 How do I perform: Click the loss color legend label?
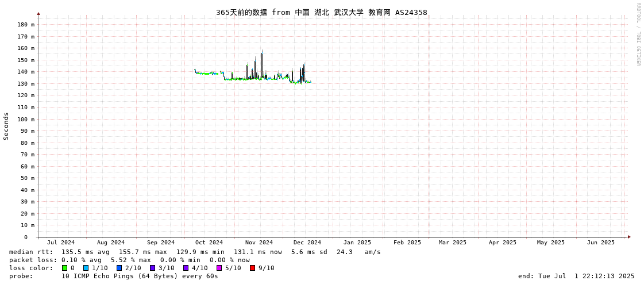click(31, 268)
